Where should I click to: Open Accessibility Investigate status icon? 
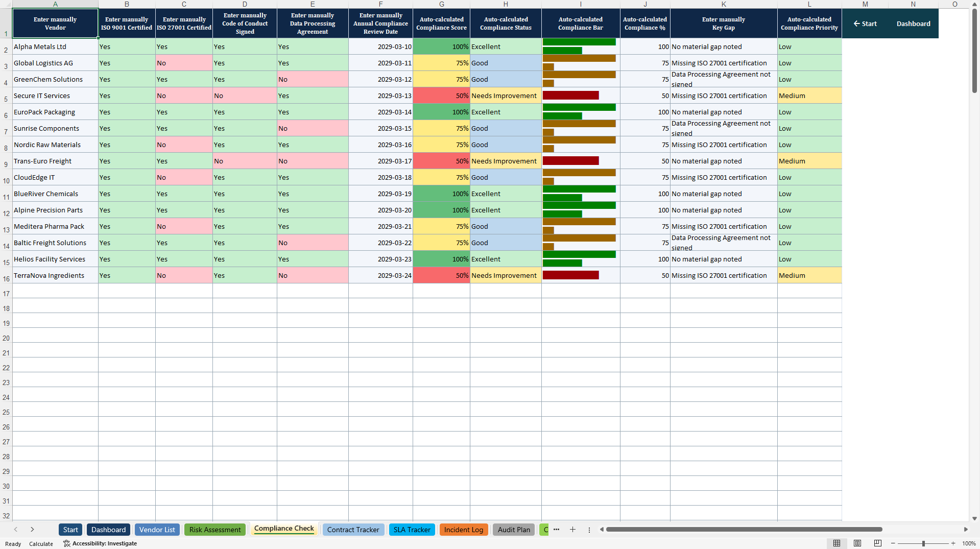pos(67,543)
